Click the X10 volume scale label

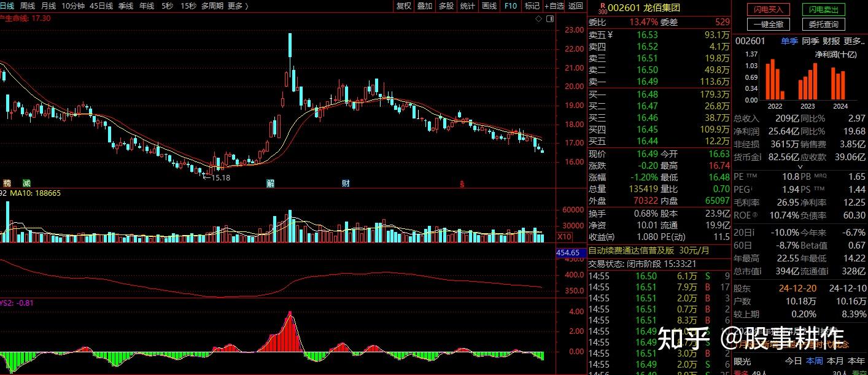[x=565, y=237]
